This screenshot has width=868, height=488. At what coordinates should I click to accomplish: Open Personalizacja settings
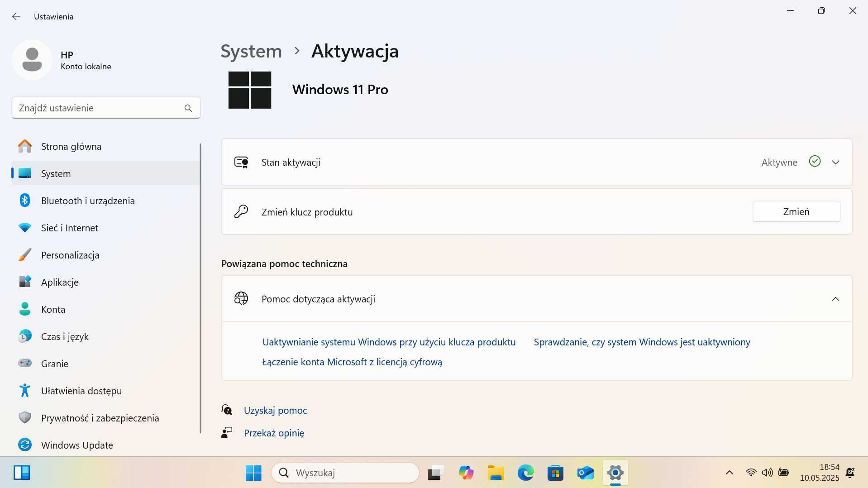tap(105, 255)
